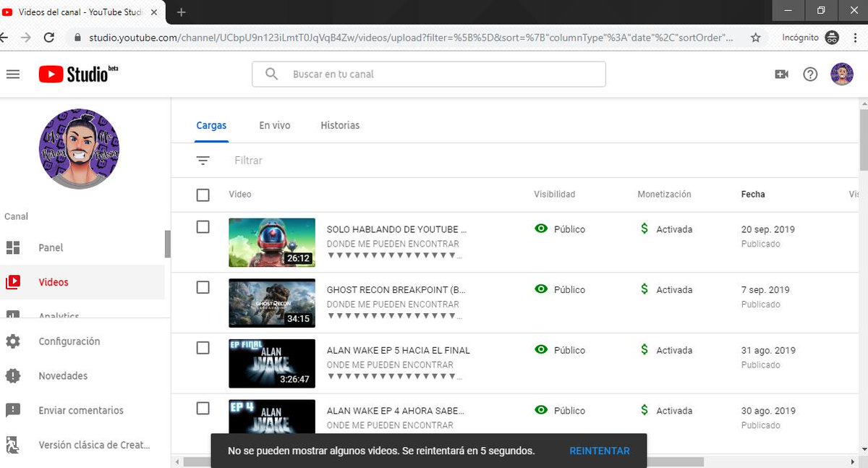The width and height of the screenshot is (868, 468).
Task: Click the Visibilidad column header
Action: pyautogui.click(x=555, y=195)
